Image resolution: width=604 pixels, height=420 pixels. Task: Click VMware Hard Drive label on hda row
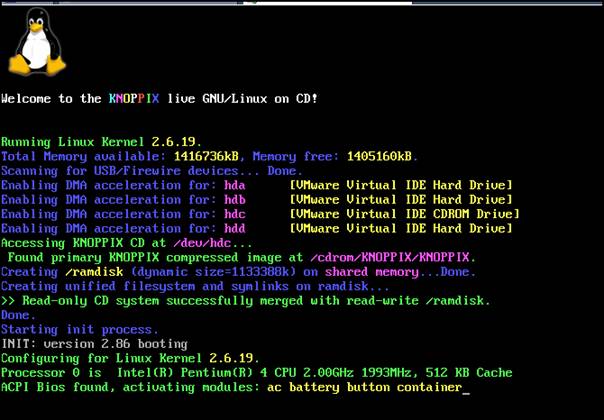(x=401, y=185)
